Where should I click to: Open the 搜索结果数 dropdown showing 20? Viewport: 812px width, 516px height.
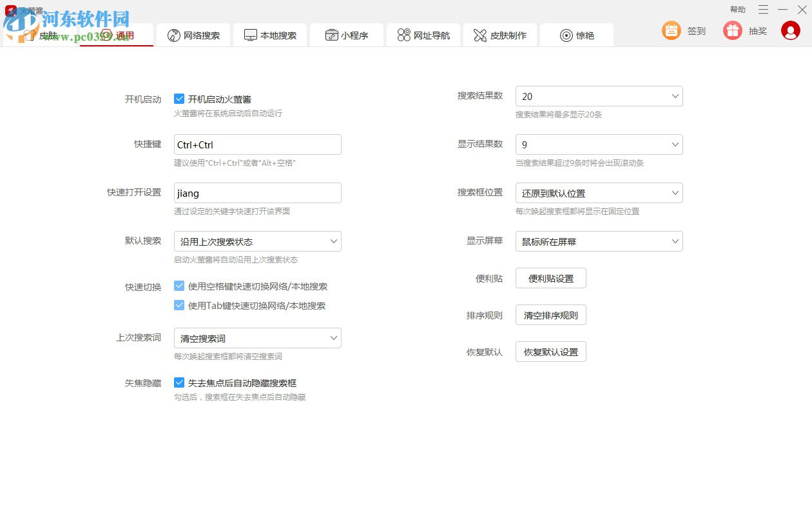[599, 95]
